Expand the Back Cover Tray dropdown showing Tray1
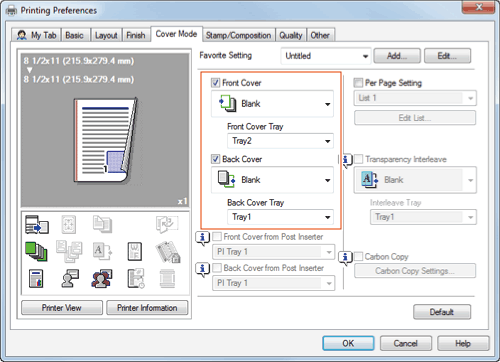Screen dimensions: 500x362 pos(280,217)
